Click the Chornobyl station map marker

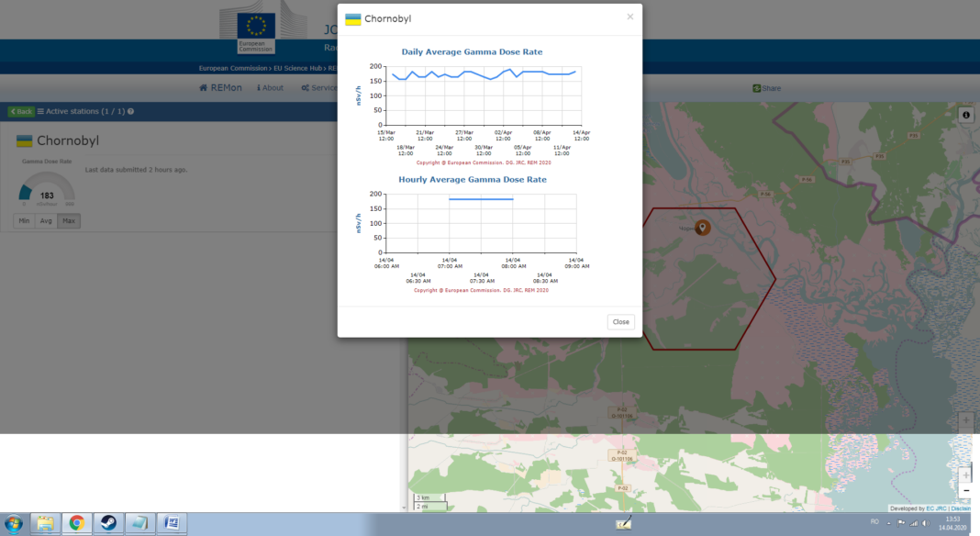[x=703, y=227]
